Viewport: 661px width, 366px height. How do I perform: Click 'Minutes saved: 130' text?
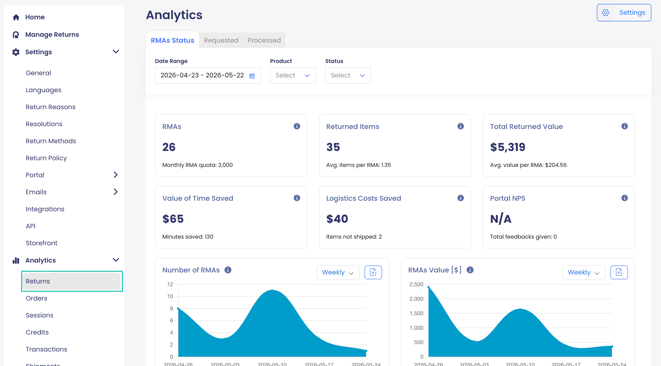(188, 237)
